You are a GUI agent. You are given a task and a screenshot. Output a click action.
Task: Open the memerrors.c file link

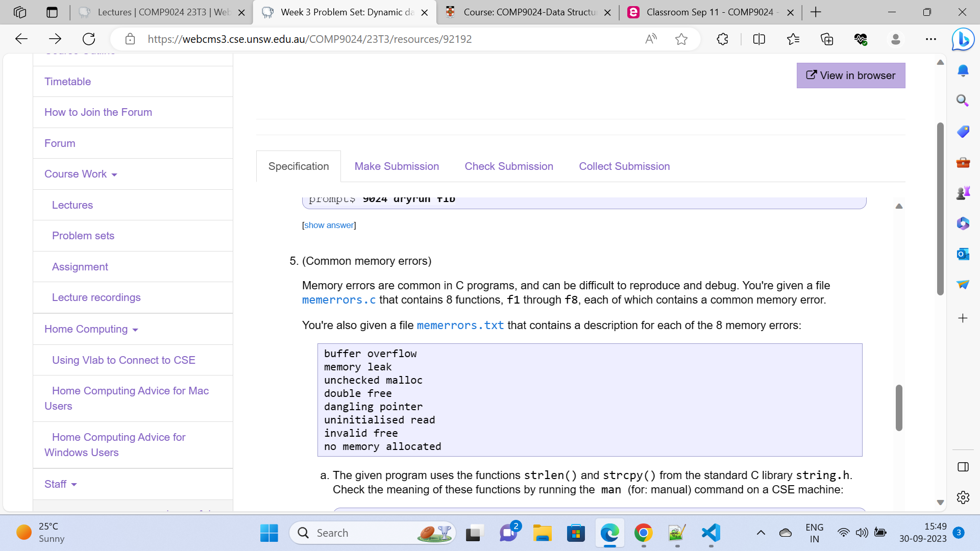(x=339, y=300)
